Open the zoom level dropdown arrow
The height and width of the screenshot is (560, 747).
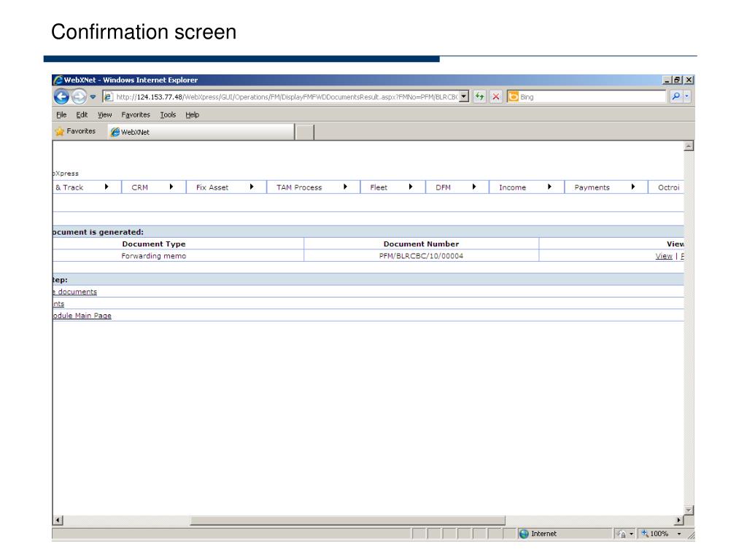click(x=679, y=534)
